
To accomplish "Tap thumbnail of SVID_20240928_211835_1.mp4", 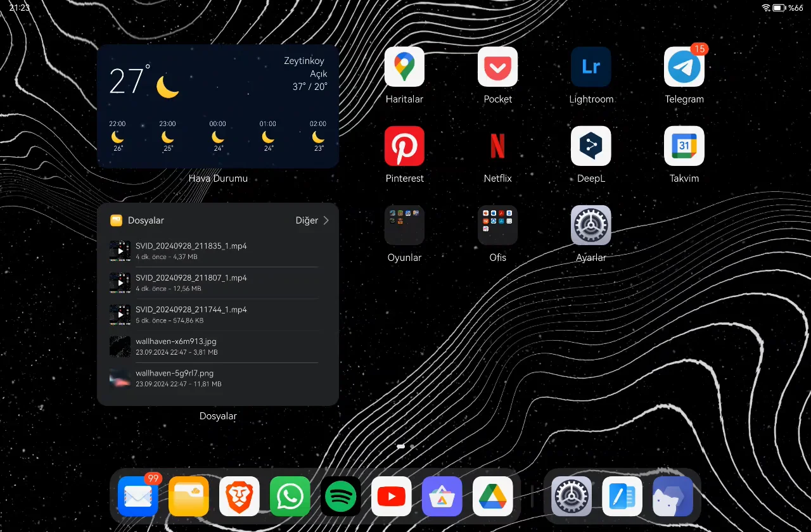I will pos(120,251).
